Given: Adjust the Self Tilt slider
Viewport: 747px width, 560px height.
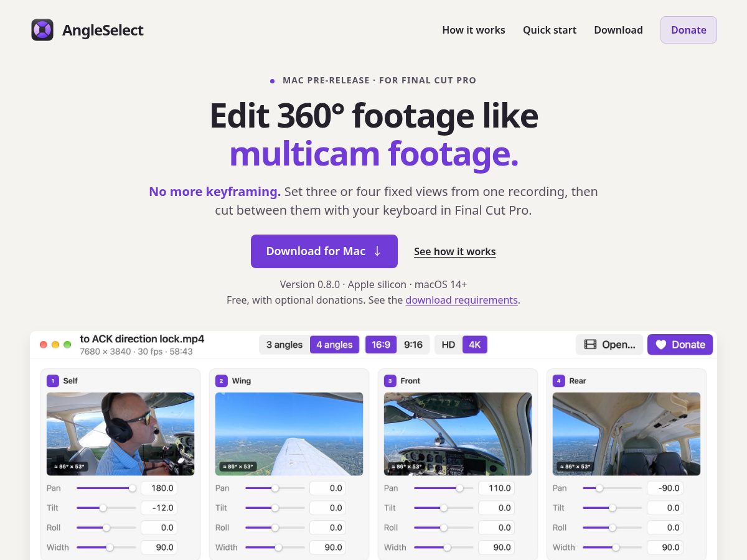Looking at the screenshot, I should tap(106, 508).
